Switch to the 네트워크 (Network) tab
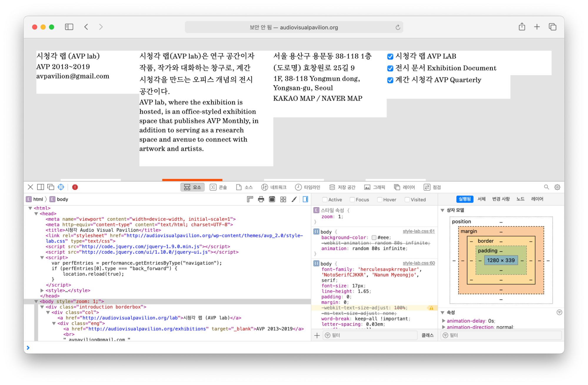The width and height of the screenshot is (588, 385). (x=274, y=187)
